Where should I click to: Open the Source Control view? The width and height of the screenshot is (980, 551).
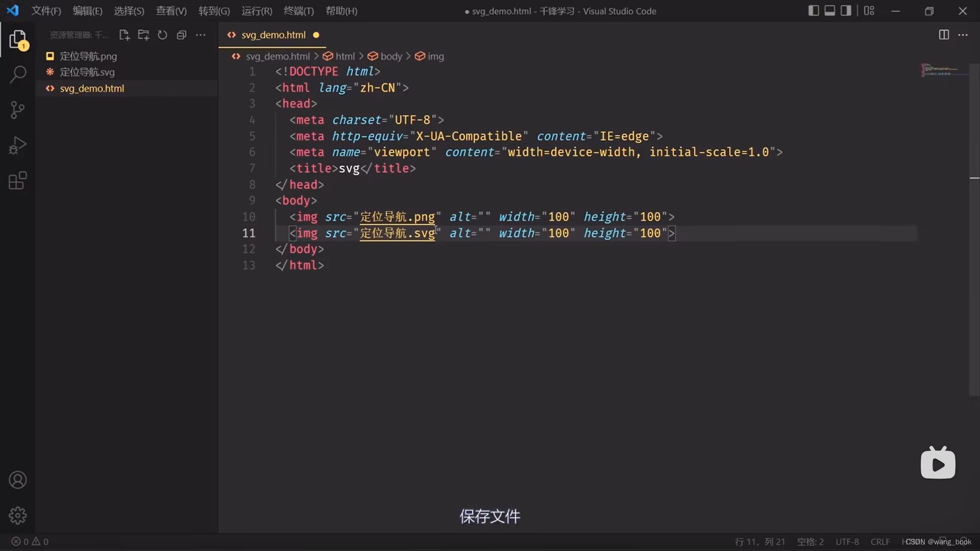coord(18,110)
